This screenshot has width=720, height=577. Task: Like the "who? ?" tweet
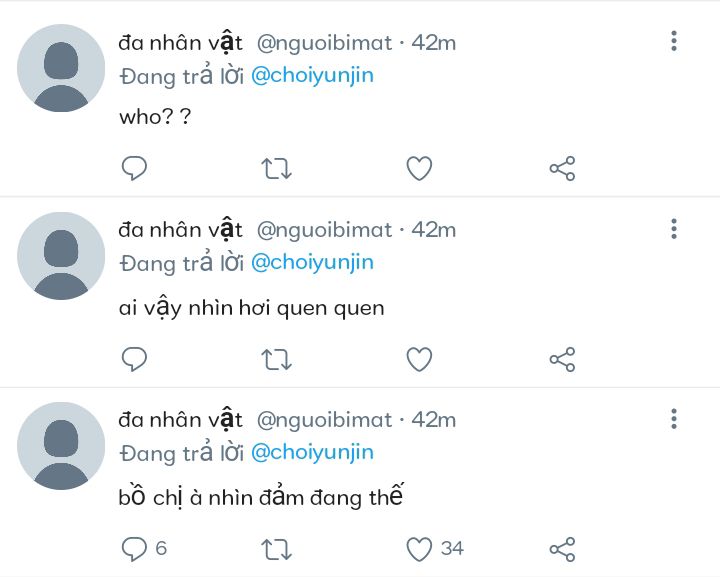point(419,169)
